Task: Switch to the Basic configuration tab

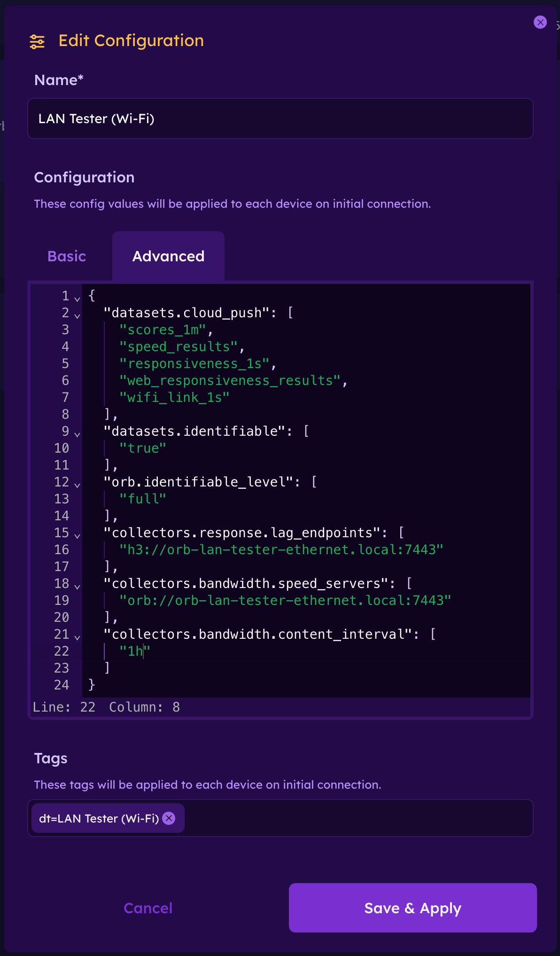Action: pos(66,256)
